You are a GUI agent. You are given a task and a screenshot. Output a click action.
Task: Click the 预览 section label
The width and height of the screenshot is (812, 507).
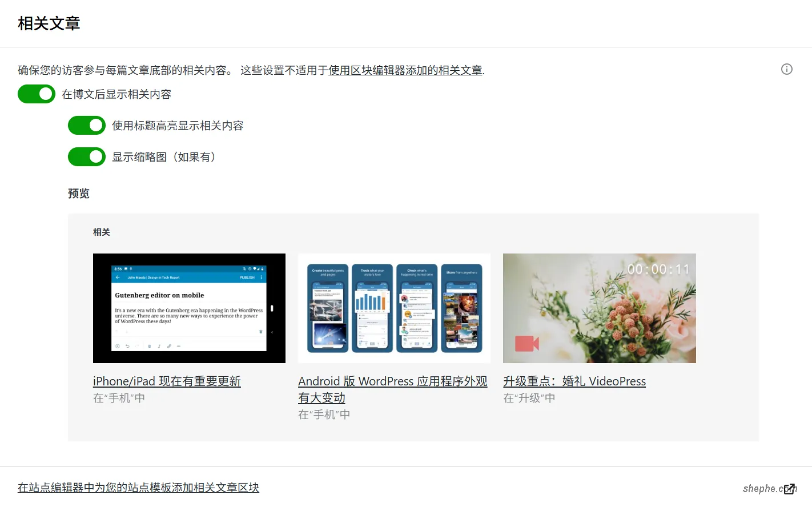coord(78,193)
